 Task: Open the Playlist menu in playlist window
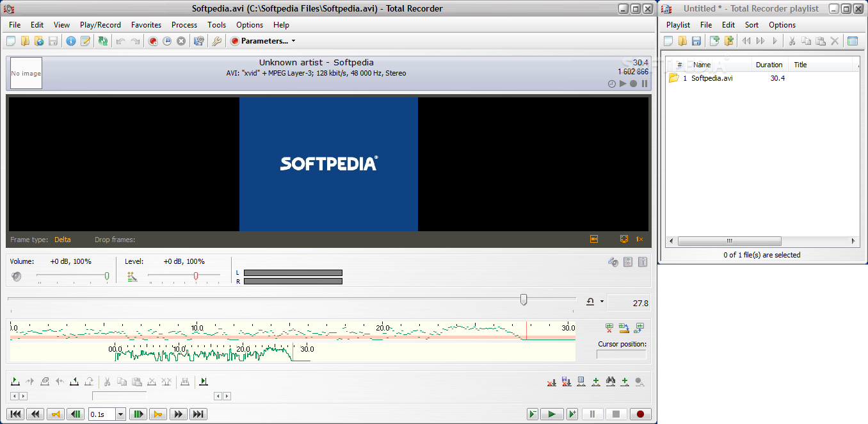tap(678, 25)
